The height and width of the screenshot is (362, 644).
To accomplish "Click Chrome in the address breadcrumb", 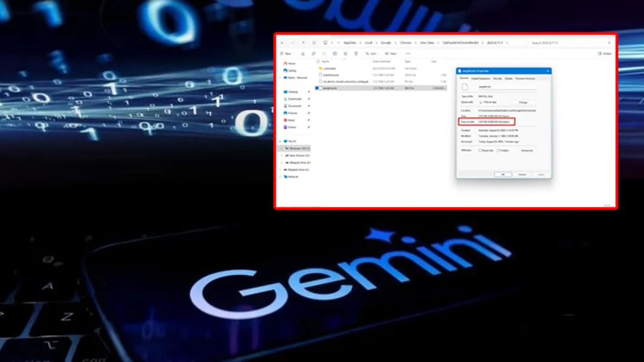I will click(406, 43).
